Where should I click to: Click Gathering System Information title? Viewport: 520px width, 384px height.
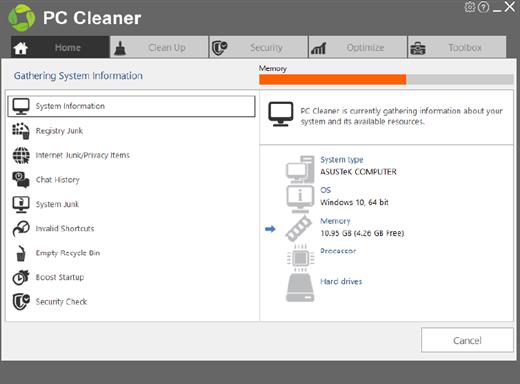(x=78, y=76)
